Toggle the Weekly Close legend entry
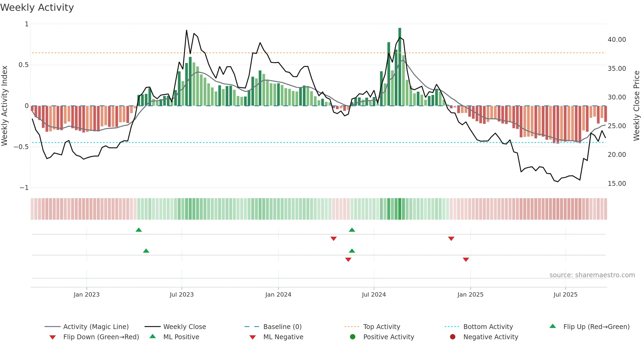Image resolution: width=644 pixels, height=362 pixels. (x=175, y=327)
